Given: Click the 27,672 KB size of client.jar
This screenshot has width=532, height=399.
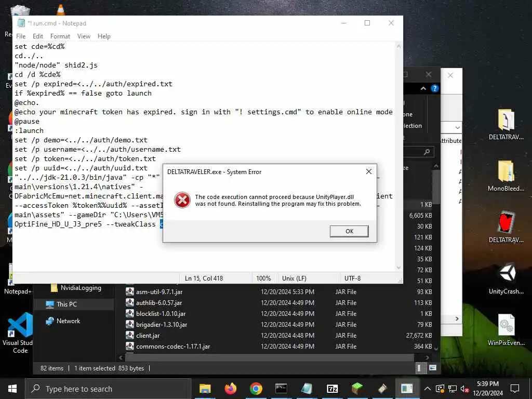Looking at the screenshot, I should 419,335.
